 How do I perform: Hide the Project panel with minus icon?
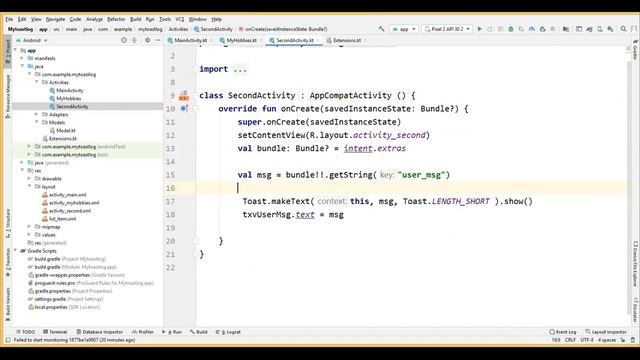(x=158, y=40)
